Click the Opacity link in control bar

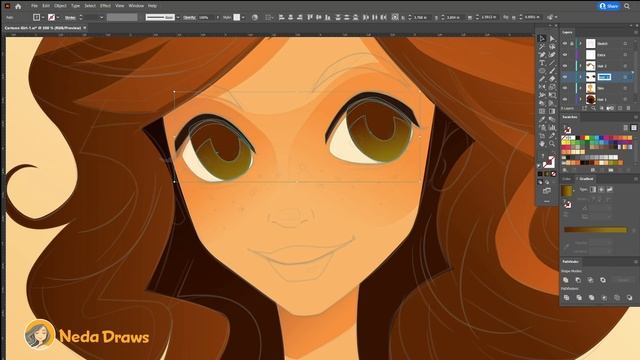pyautogui.click(x=189, y=18)
